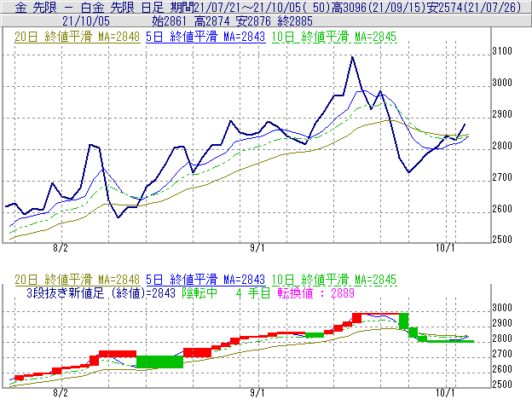Click the 陰転中 status text

(199, 292)
